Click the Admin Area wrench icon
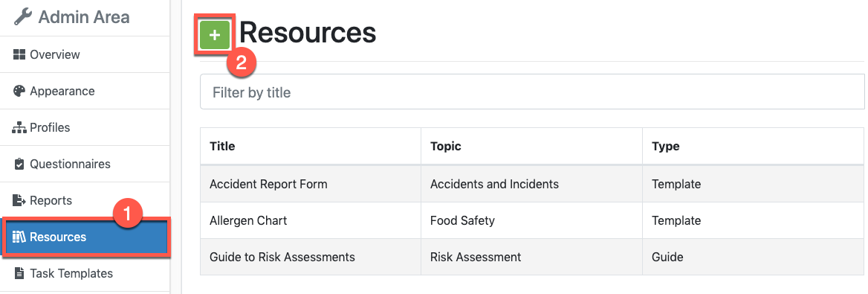868x294 pixels. tap(23, 17)
